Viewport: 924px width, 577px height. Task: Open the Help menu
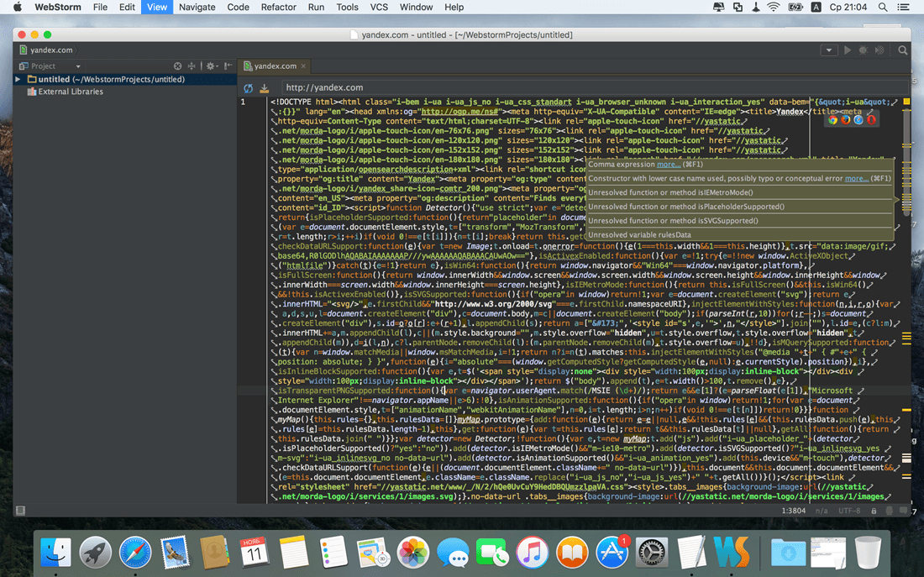pyautogui.click(x=454, y=7)
